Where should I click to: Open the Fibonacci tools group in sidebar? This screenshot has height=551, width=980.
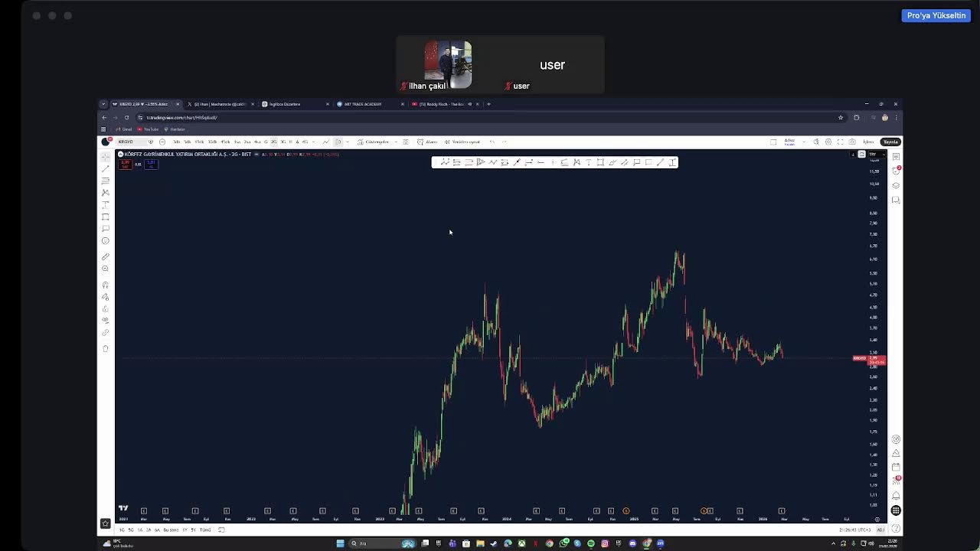(x=106, y=181)
